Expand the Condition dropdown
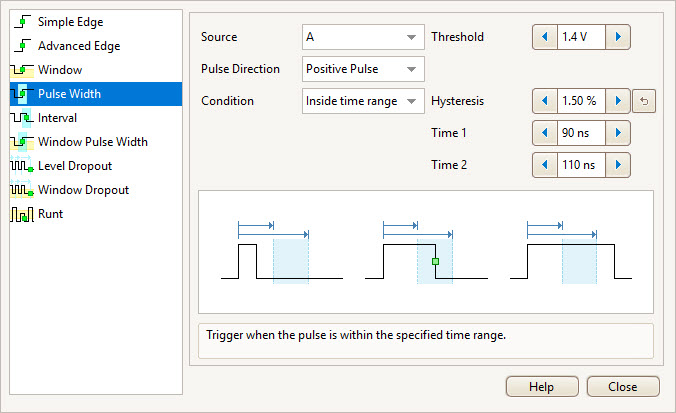Image resolution: width=676 pixels, height=413 pixels. coord(363,101)
